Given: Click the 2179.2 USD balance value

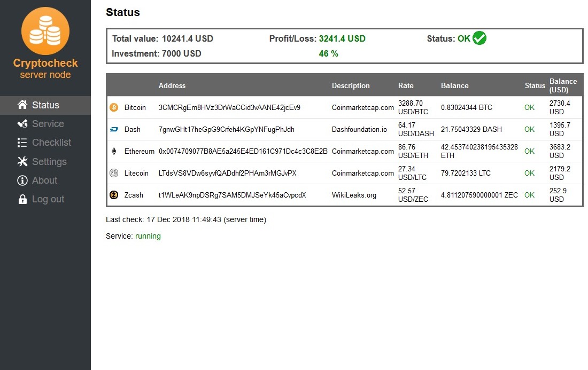Looking at the screenshot, I should point(560,173).
